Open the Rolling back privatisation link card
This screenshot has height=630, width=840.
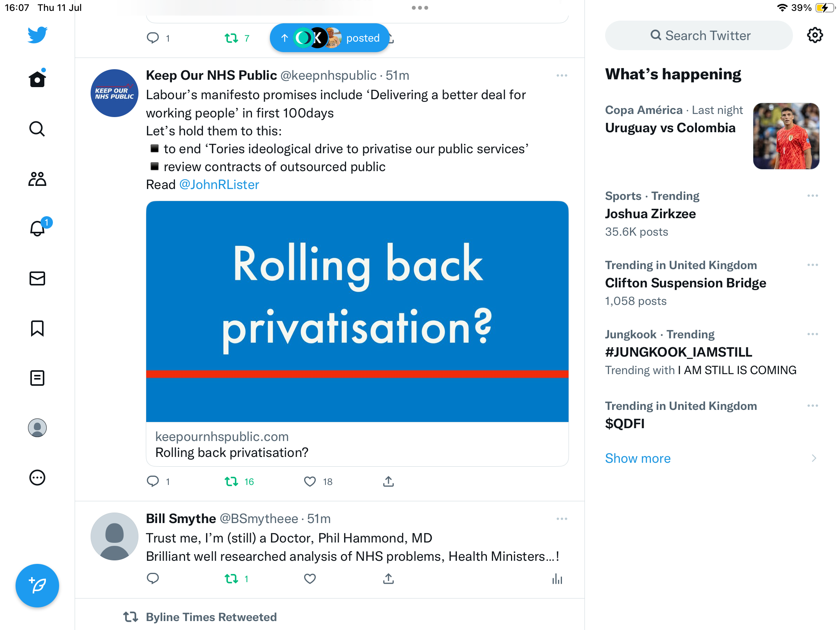tap(357, 333)
